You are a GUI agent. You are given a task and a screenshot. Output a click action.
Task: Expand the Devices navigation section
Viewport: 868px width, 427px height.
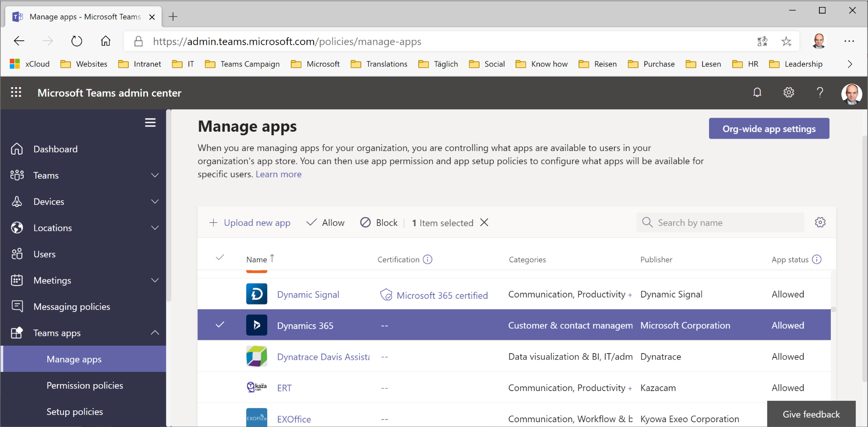pos(155,201)
